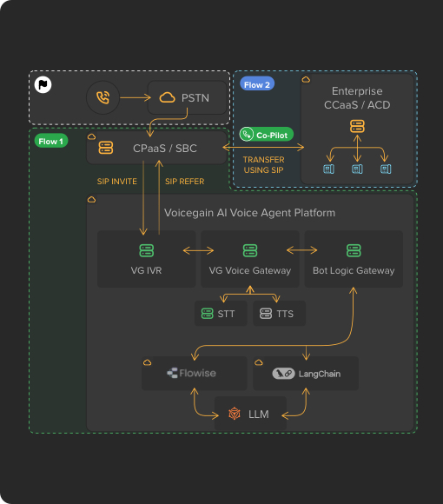This screenshot has height=504, width=443.
Task: Click the PSTN cloud icon
Action: [167, 97]
